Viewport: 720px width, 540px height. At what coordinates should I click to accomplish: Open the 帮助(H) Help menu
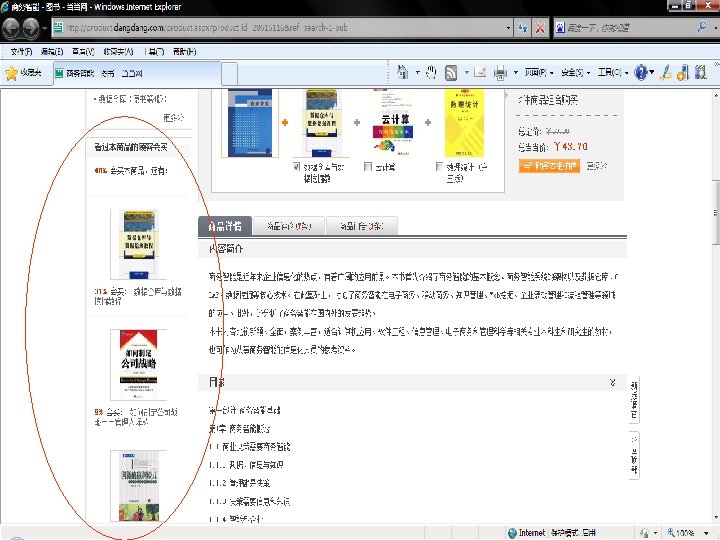[x=184, y=51]
